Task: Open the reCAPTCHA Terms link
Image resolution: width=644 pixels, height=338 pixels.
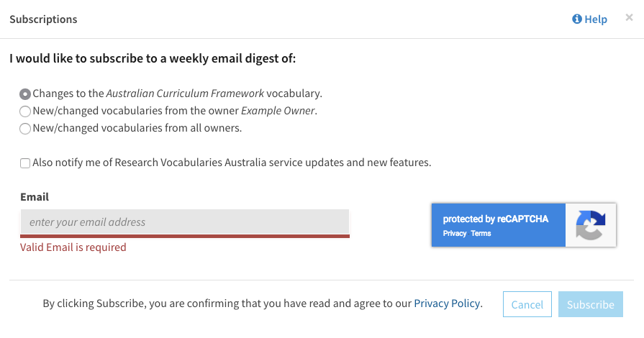Action: 481,234
